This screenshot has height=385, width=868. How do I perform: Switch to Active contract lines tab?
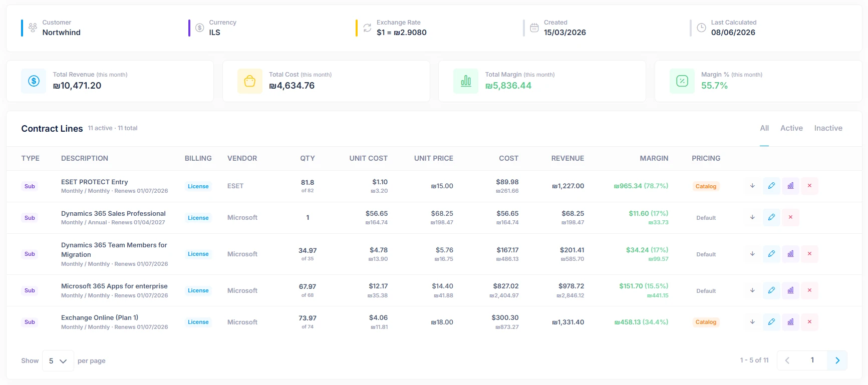tap(791, 128)
